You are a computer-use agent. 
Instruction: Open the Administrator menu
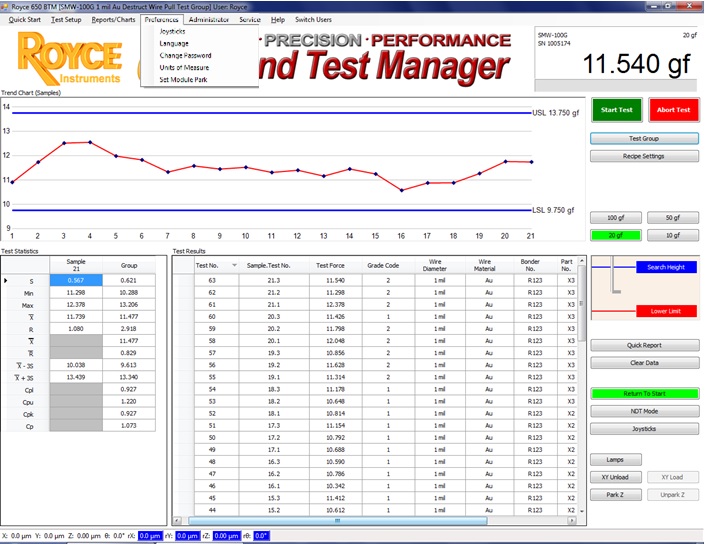[x=209, y=20]
